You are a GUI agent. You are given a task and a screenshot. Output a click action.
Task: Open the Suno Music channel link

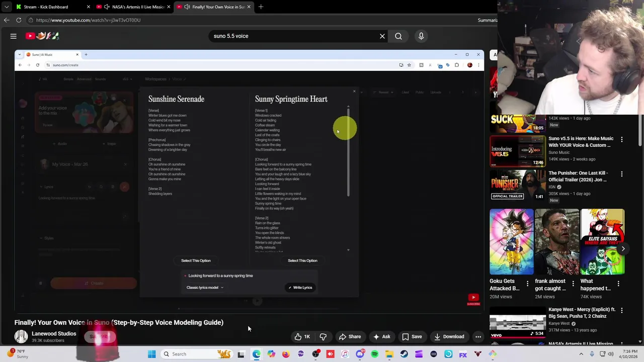point(559,152)
